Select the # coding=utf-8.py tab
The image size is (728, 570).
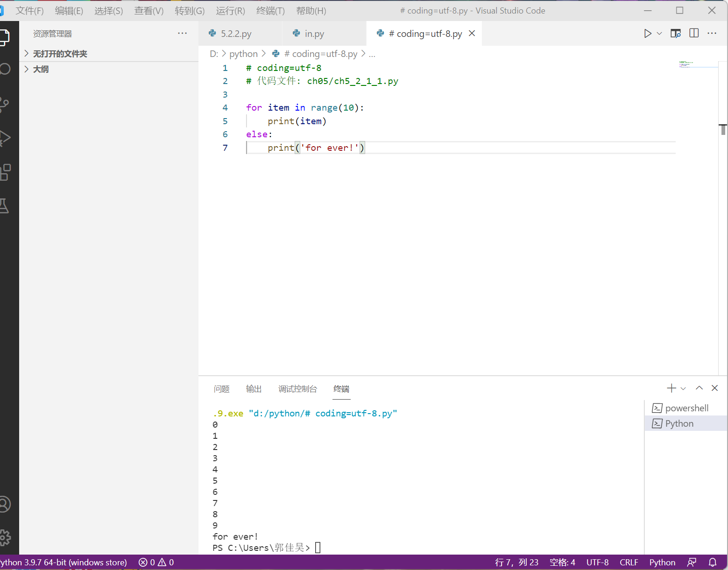click(x=424, y=34)
